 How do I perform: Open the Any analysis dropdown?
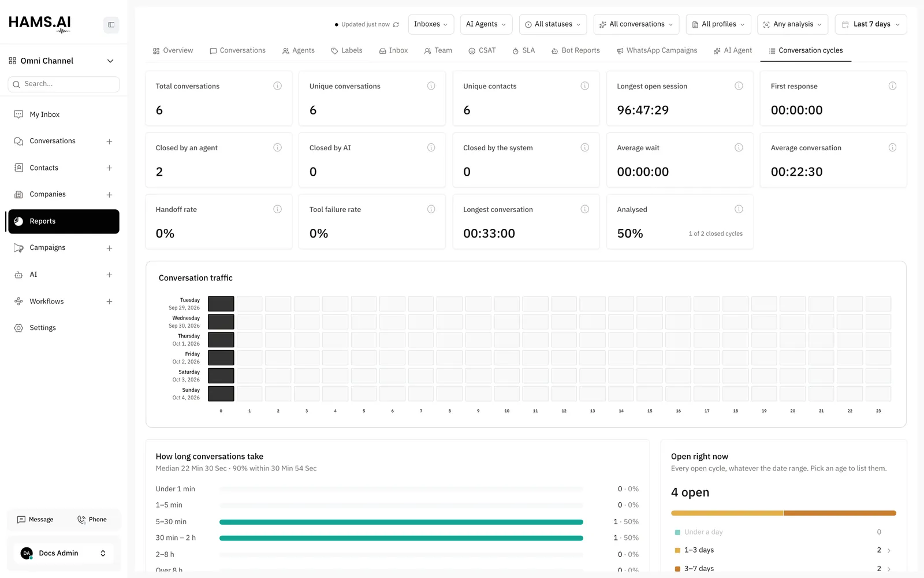[x=792, y=24]
